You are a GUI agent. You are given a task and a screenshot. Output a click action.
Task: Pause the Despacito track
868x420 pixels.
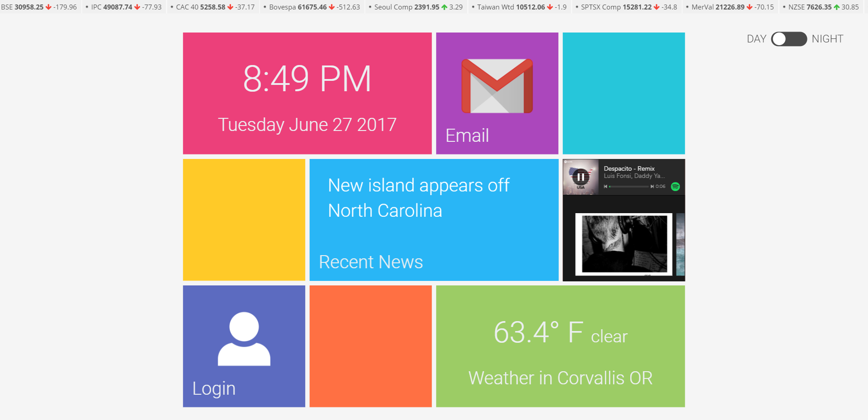coord(581,177)
